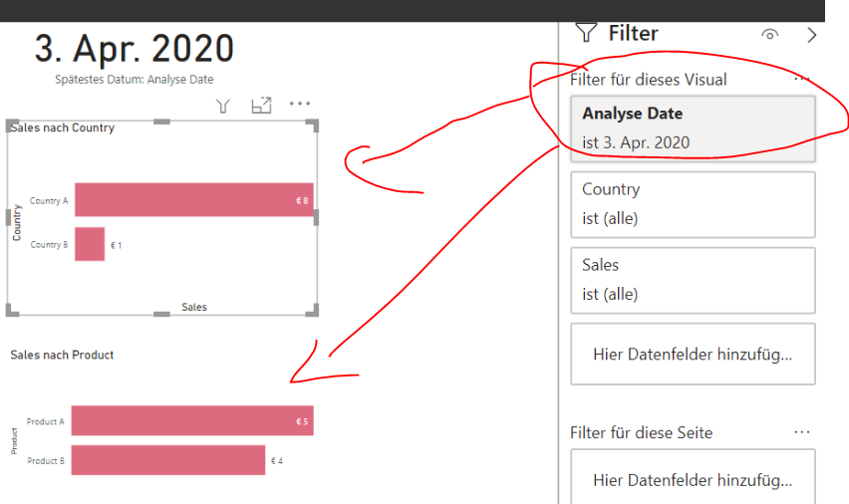Viewport: 849px width, 504px height.
Task: Click the vertical Product axis title
Action: tap(14, 440)
